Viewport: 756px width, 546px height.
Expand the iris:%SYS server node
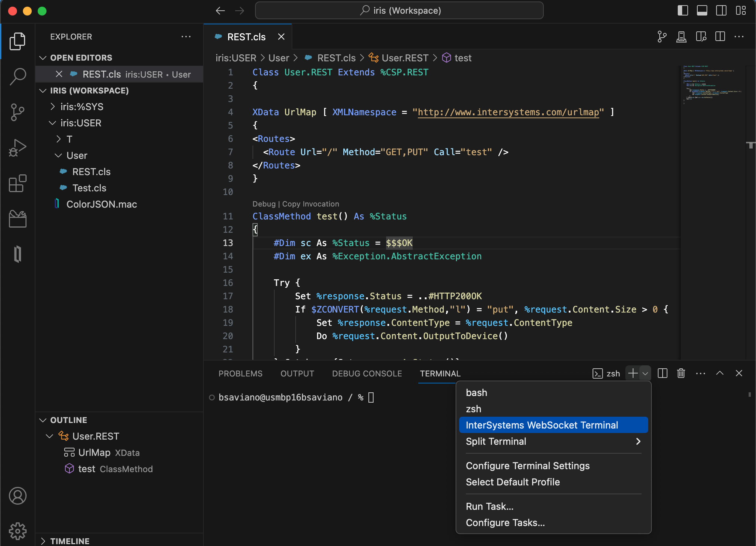53,106
